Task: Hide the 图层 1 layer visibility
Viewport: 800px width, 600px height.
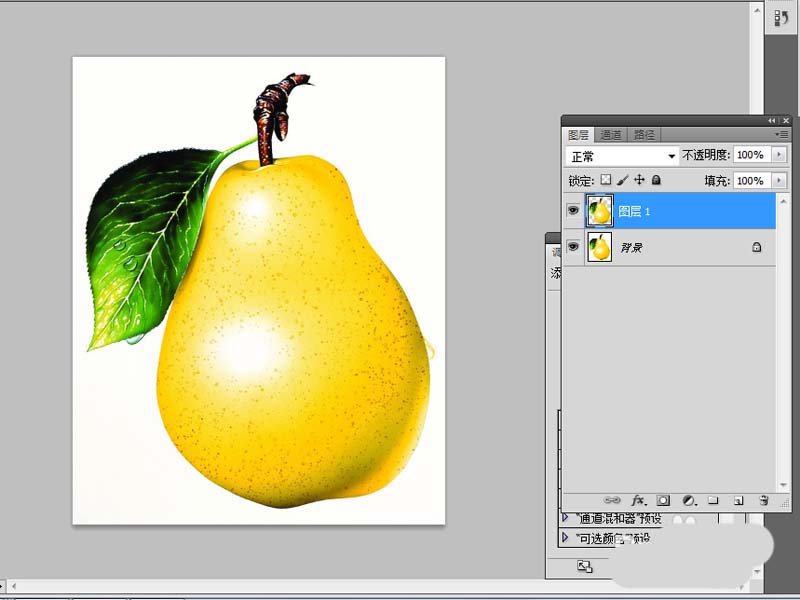Action: (573, 210)
